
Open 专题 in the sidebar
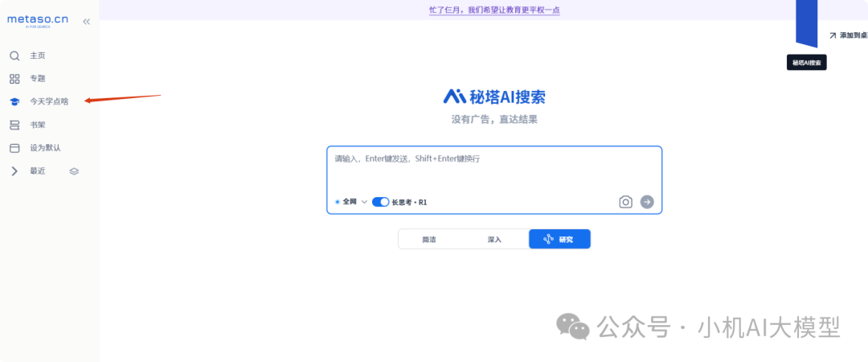(38, 79)
